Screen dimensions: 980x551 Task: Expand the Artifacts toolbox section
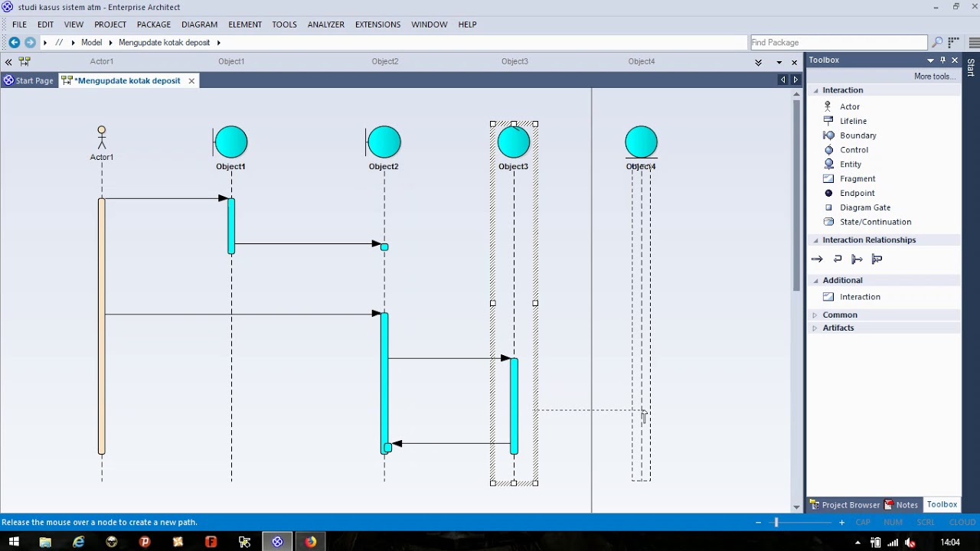click(x=815, y=328)
